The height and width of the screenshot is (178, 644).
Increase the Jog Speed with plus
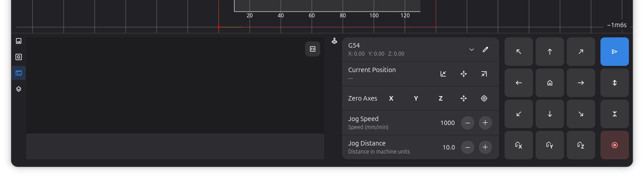coord(485,123)
